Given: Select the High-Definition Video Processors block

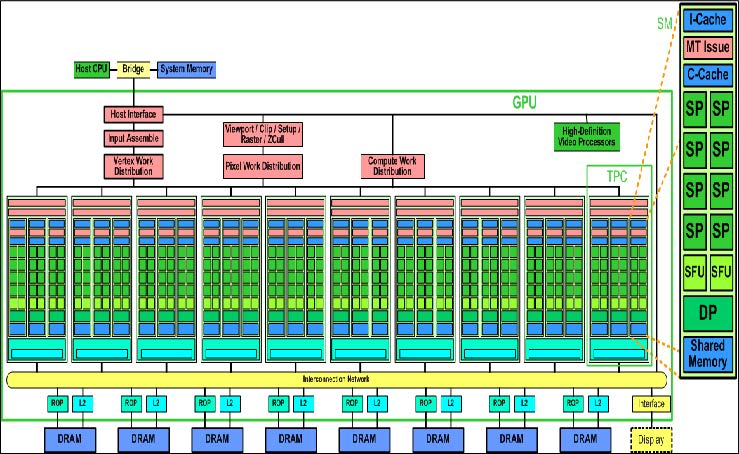Looking at the screenshot, I should tap(587, 136).
